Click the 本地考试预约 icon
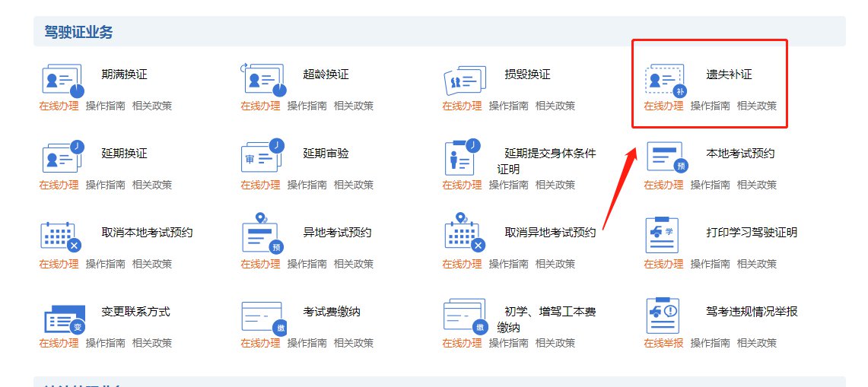This screenshot has width=868, height=387. (x=666, y=157)
